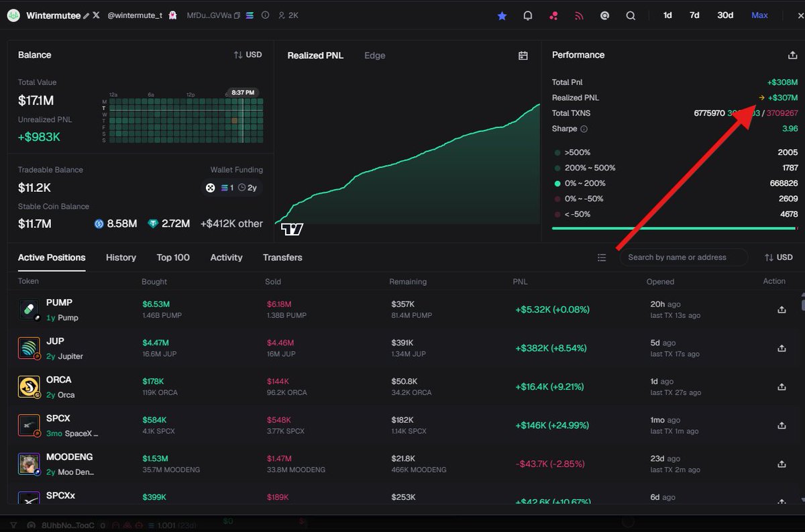Image resolution: width=805 pixels, height=532 pixels.
Task: Open the ORCA token logo
Action: [29, 386]
